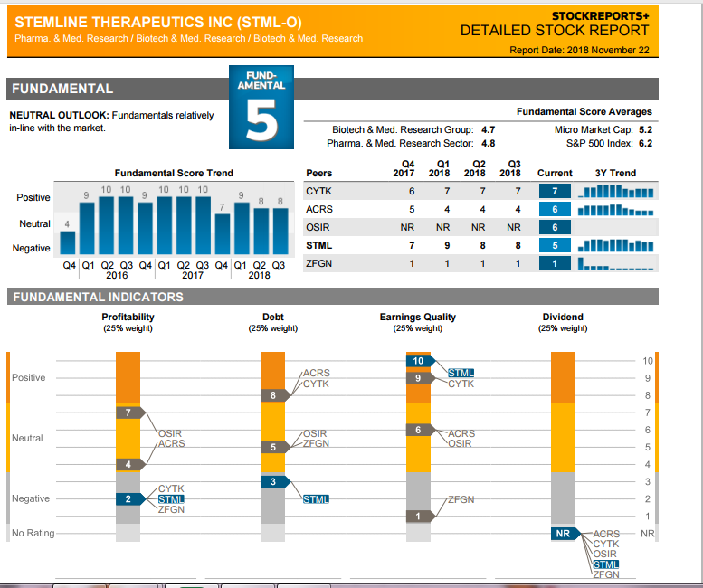
Task: Click the Q3 2018 last trend bar
Action: click(x=280, y=232)
